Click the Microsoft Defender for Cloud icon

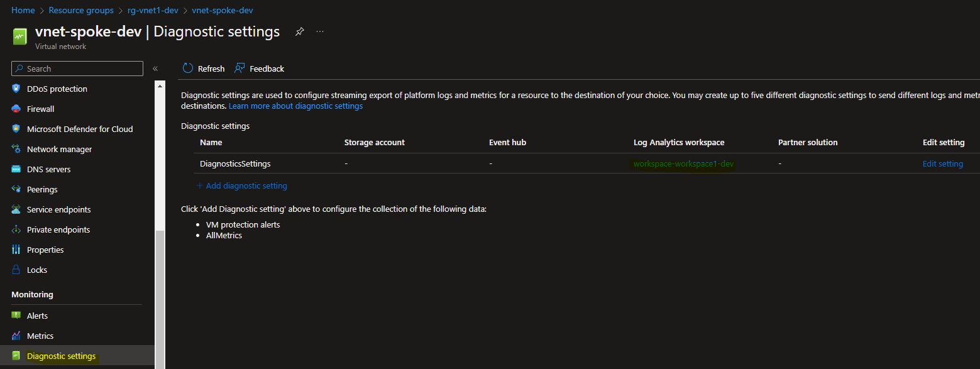tap(16, 129)
